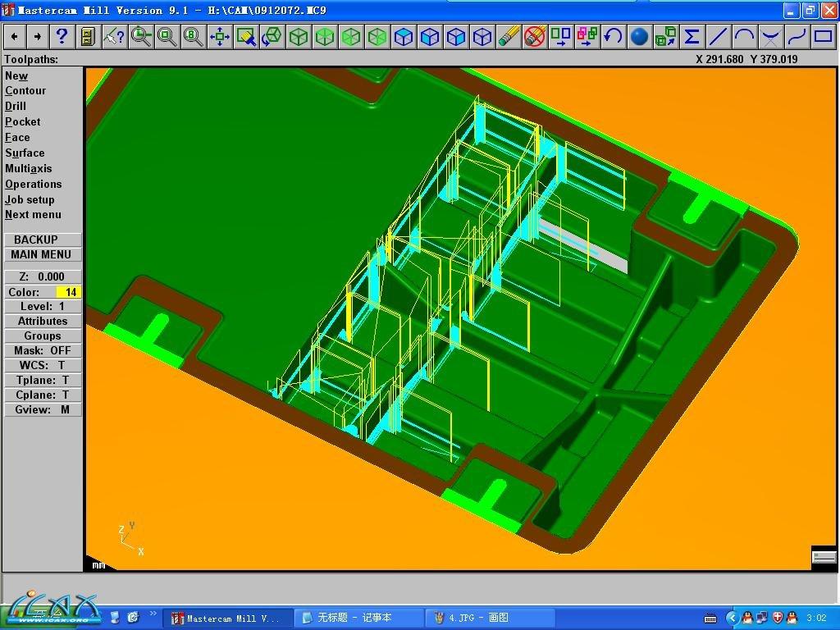This screenshot has height=630, width=840.
Task: Click the Unzoom magnifier icon
Action: (167, 37)
